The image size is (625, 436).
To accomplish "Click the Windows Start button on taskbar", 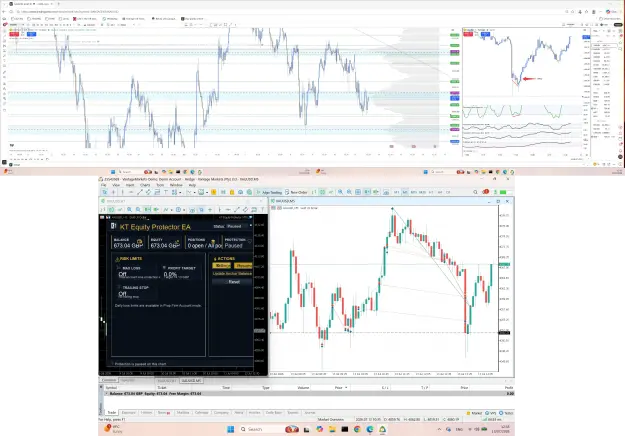I will point(230,429).
